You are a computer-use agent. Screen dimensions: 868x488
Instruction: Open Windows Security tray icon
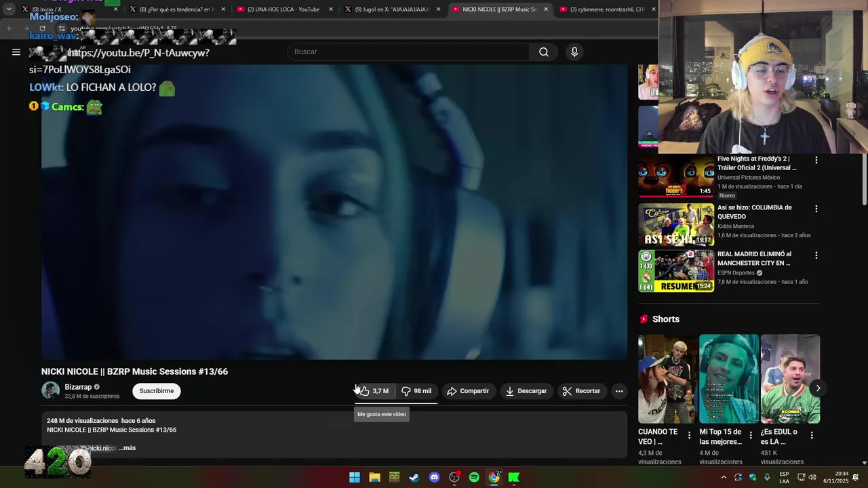click(753, 477)
